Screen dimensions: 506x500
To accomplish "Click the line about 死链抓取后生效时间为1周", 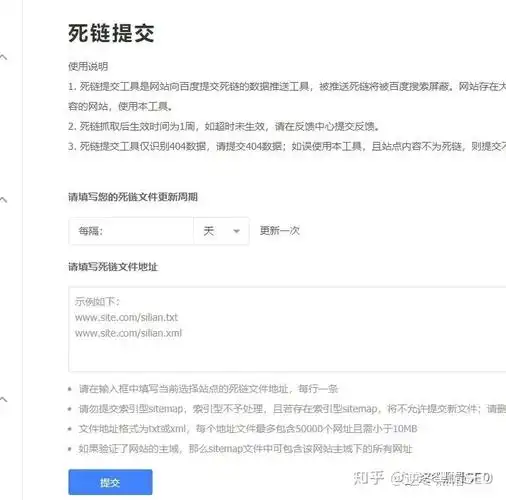I will [x=224, y=126].
